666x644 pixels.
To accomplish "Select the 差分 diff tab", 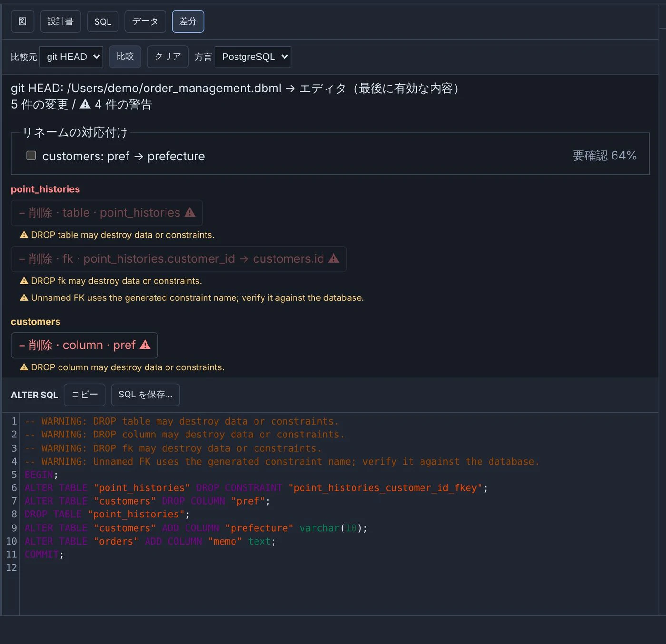I will point(188,21).
